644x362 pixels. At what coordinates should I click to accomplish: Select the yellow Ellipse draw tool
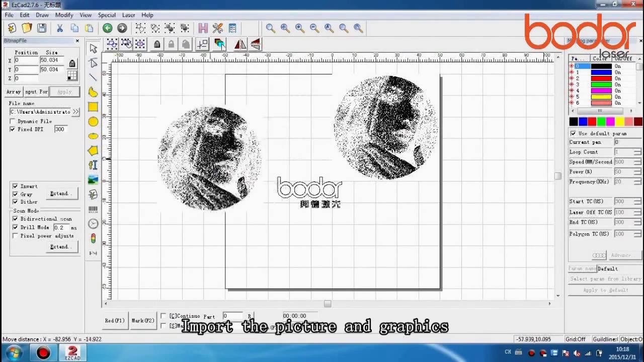click(x=93, y=136)
